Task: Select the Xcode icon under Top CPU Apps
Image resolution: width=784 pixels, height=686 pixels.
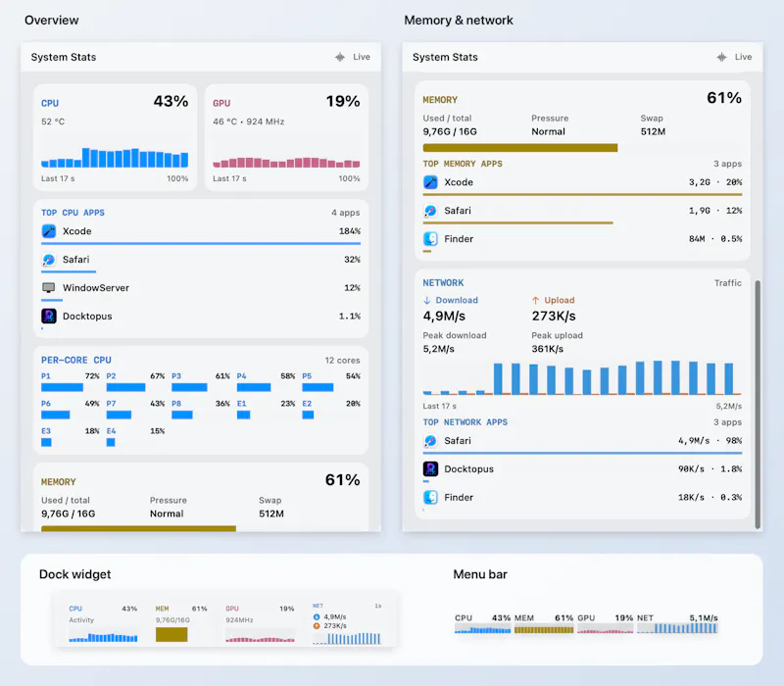Action: (x=49, y=231)
